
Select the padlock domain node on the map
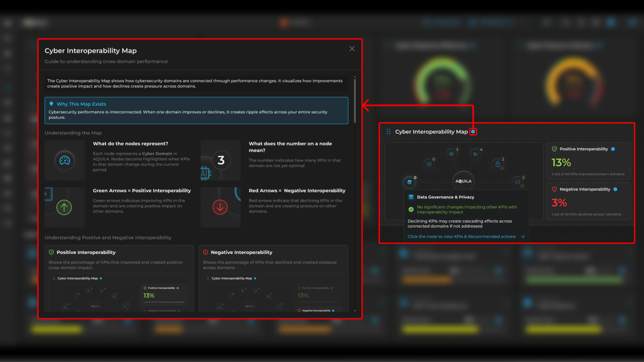(498, 164)
